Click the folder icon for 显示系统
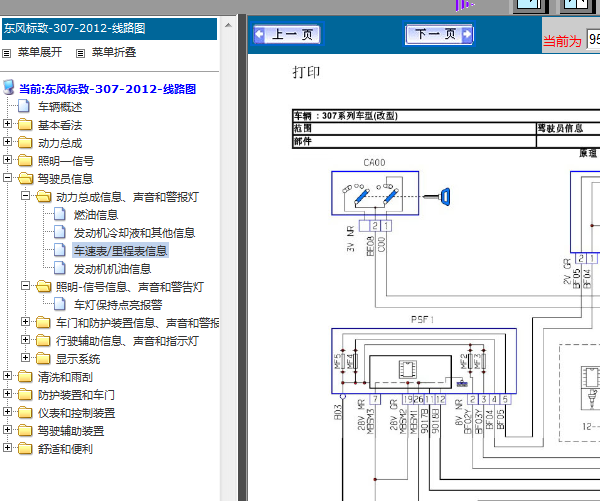600x501 pixels. tap(43, 358)
